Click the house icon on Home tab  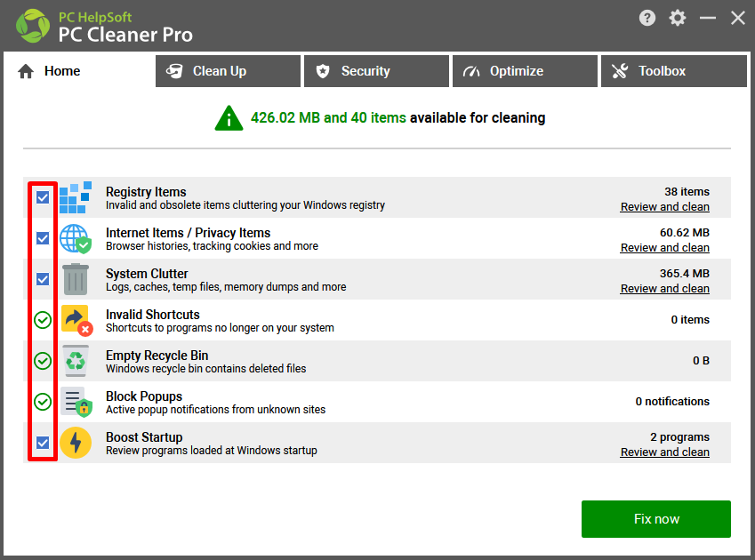[x=26, y=71]
